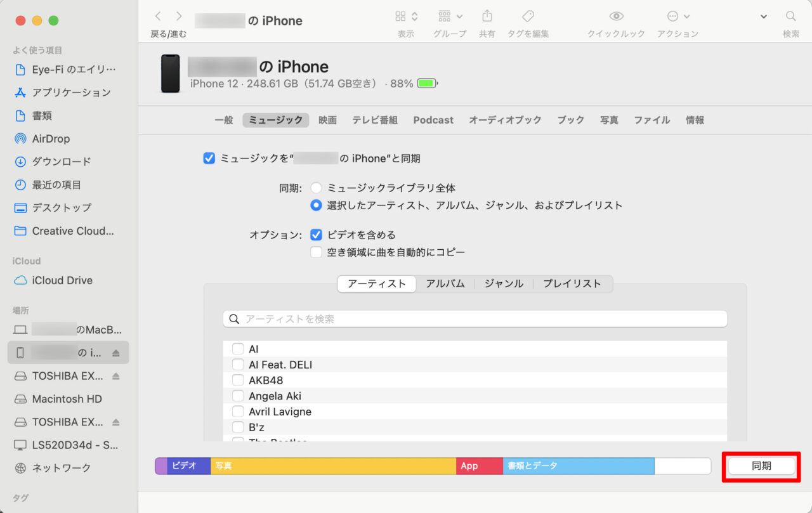812x513 pixels.
Task: Select the プレイリスト segment
Action: point(572,284)
